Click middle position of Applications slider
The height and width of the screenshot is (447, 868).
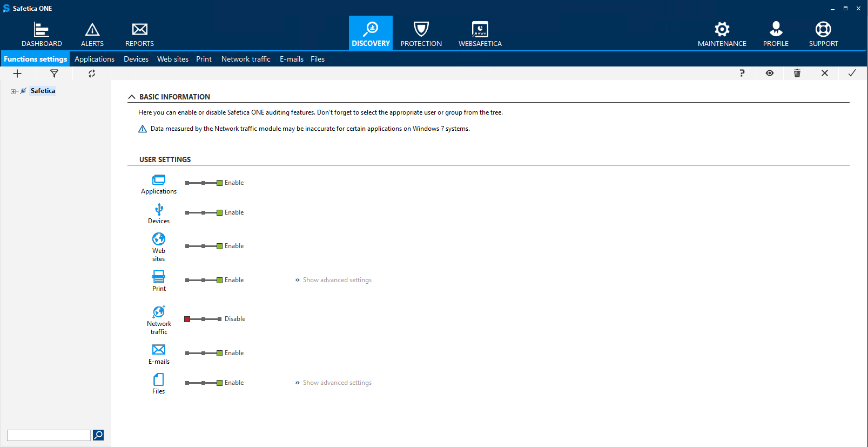203,183
